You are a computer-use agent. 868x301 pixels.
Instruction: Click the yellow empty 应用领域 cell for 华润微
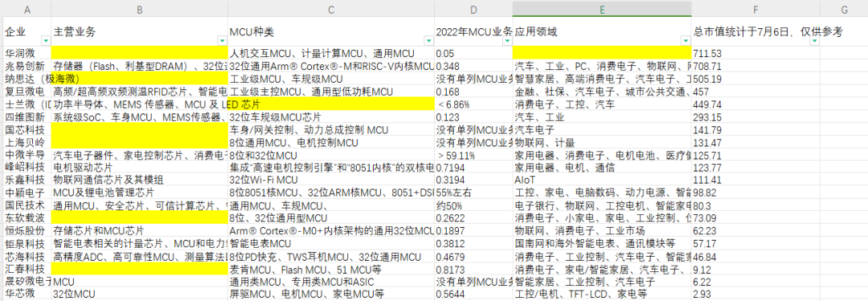pyautogui.click(x=602, y=53)
